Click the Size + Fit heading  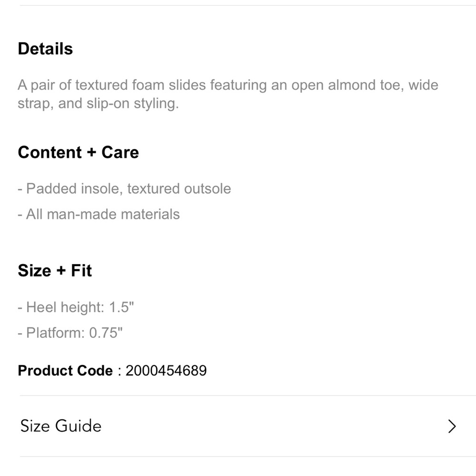(55, 270)
